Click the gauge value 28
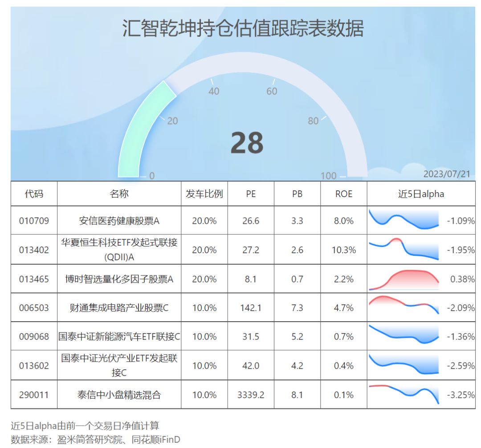This screenshot has width=481, height=448. pyautogui.click(x=247, y=143)
